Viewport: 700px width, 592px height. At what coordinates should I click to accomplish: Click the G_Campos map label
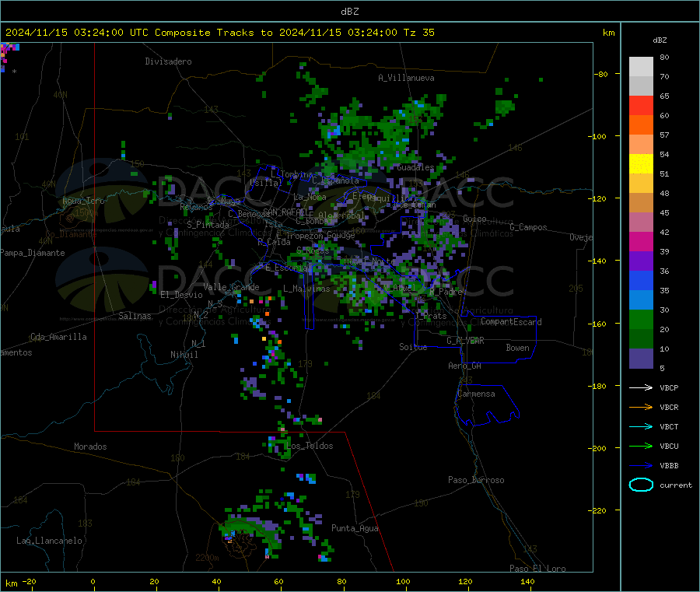point(529,227)
